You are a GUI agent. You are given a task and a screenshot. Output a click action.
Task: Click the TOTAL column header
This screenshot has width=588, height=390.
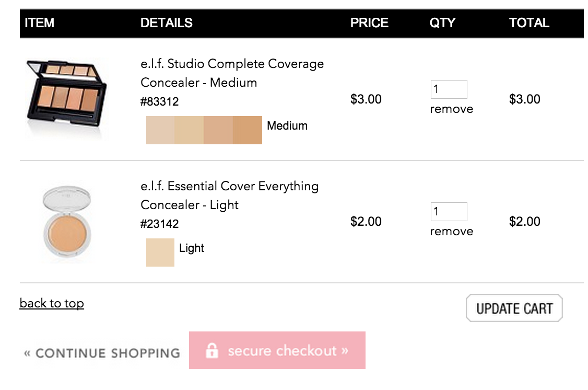point(529,23)
